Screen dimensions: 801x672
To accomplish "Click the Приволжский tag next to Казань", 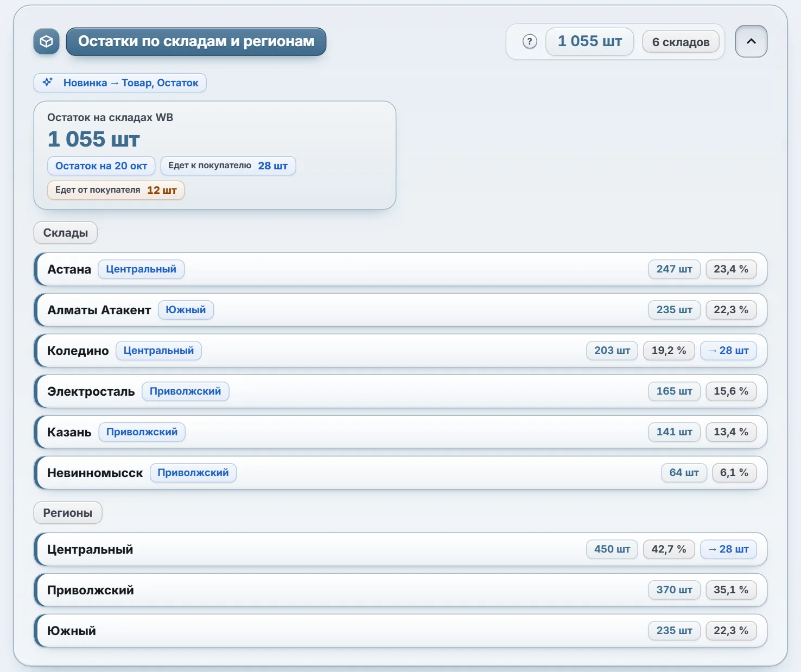I will 142,432.
